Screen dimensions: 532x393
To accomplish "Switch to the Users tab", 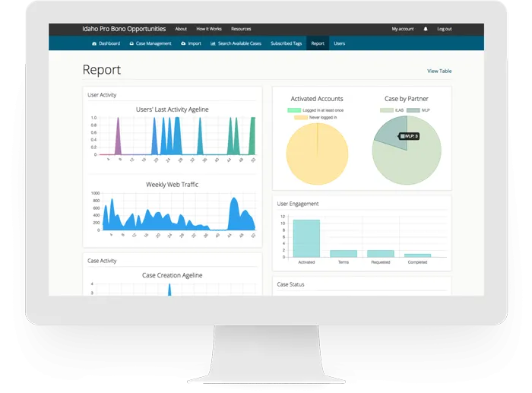I will coord(339,43).
